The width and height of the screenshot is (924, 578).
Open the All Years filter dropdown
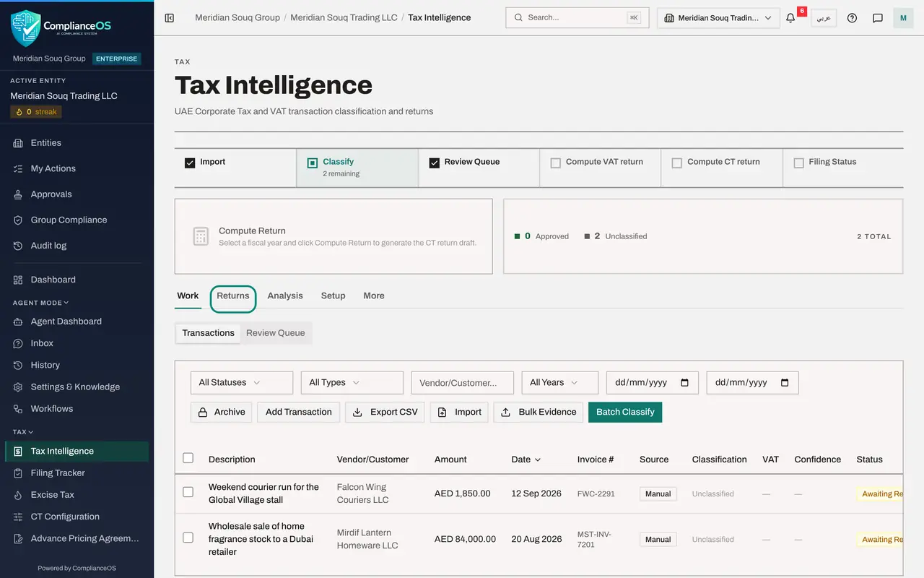click(x=560, y=383)
